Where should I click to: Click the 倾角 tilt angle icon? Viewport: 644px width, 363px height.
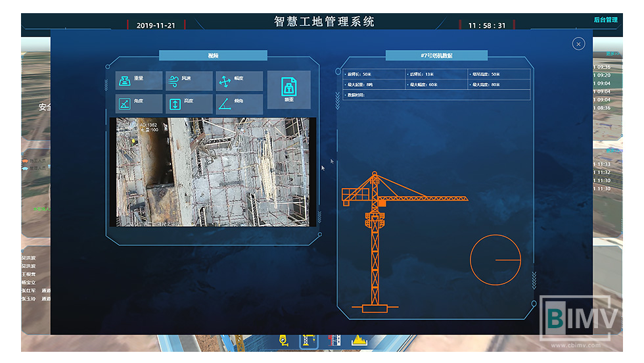(225, 104)
